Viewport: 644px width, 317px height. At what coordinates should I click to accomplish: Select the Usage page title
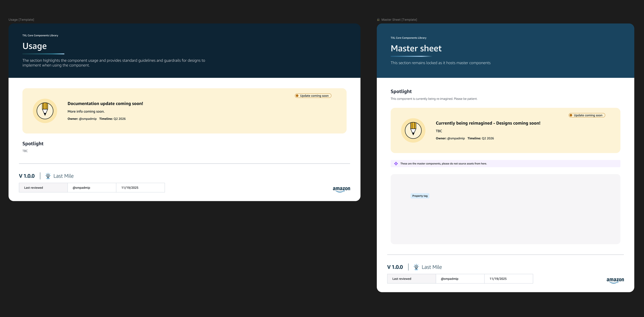point(35,46)
